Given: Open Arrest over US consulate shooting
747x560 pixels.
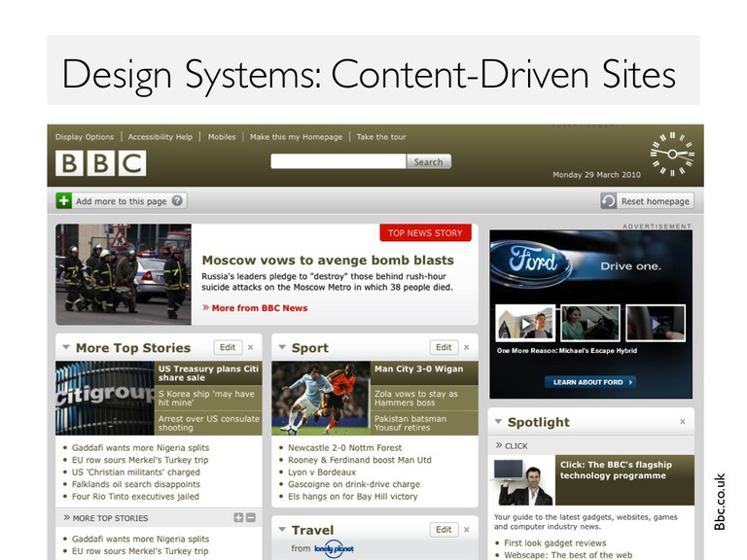Looking at the screenshot, I should [208, 423].
